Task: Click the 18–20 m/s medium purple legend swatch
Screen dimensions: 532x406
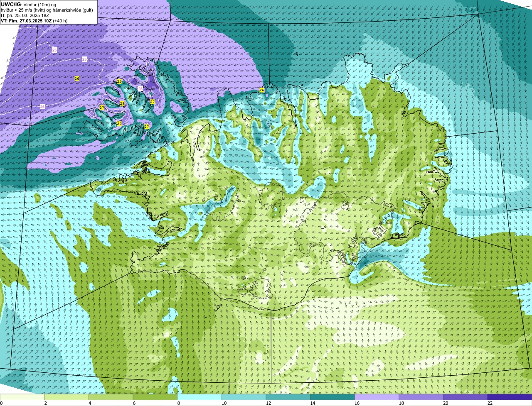Action: [421, 397]
